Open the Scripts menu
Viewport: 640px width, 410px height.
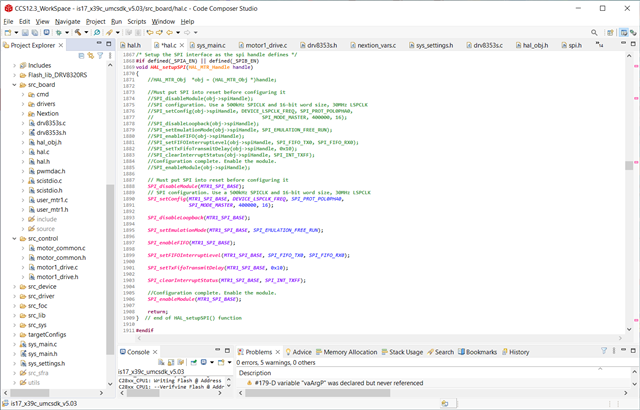(136, 22)
